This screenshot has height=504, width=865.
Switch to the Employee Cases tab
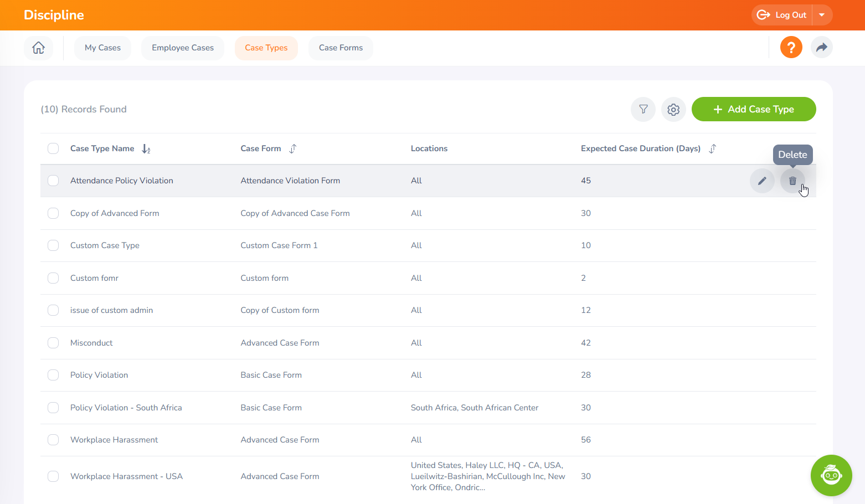(183, 48)
